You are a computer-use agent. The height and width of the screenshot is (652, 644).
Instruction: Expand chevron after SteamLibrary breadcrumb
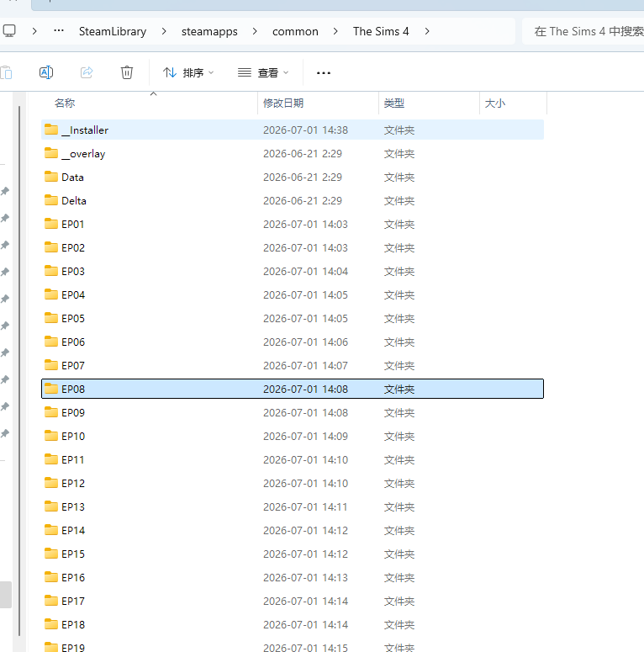point(164,32)
